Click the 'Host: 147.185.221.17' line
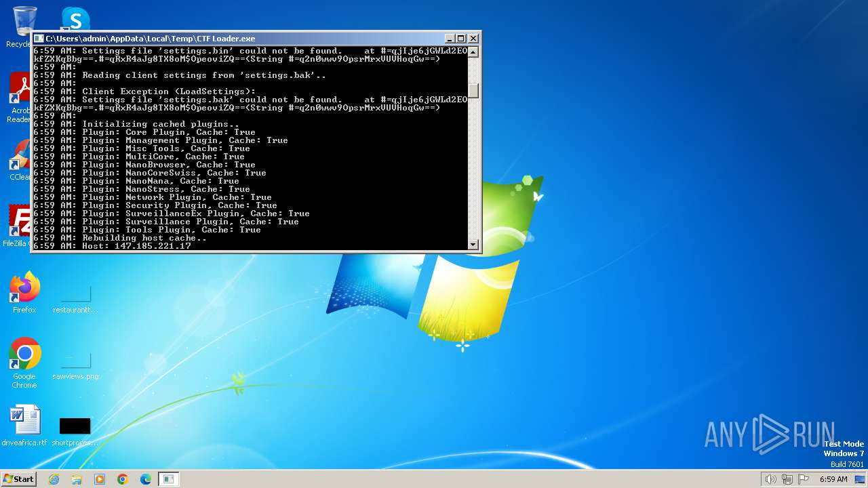 click(x=112, y=246)
